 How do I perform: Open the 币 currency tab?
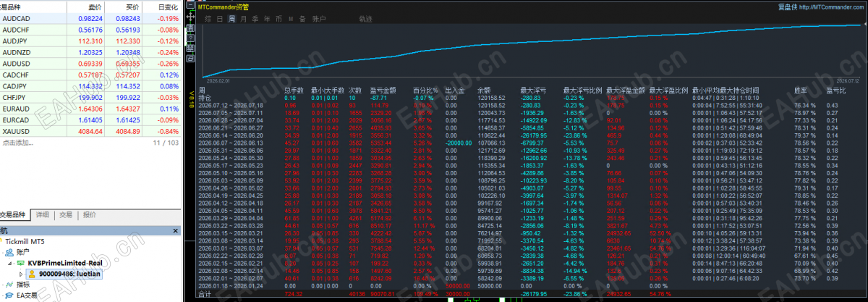[x=278, y=19]
